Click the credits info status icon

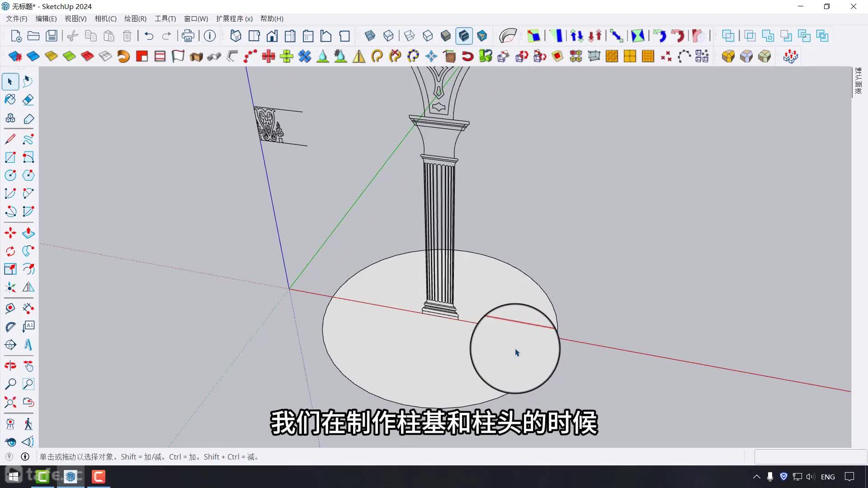(25, 457)
